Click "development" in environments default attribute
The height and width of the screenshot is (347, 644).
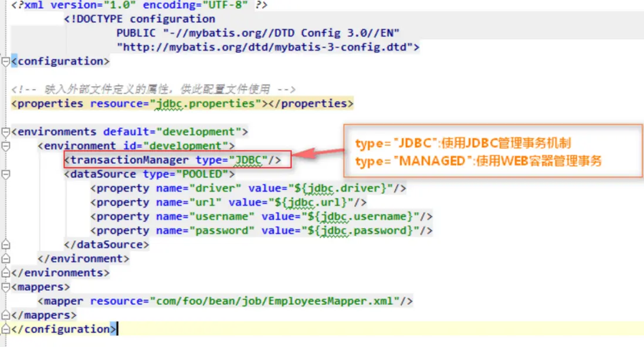tap(199, 132)
